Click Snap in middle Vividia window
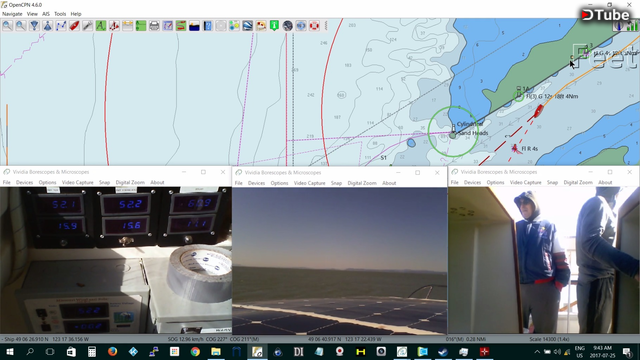640x360 pixels. click(336, 183)
